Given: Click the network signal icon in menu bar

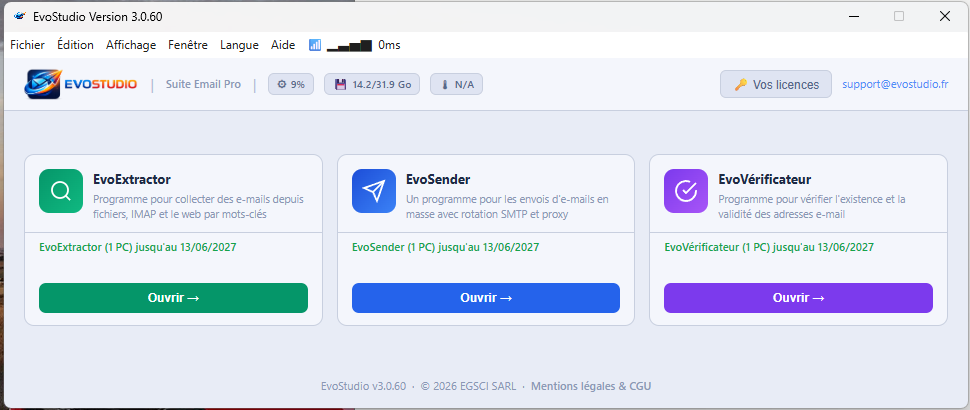Looking at the screenshot, I should point(315,45).
